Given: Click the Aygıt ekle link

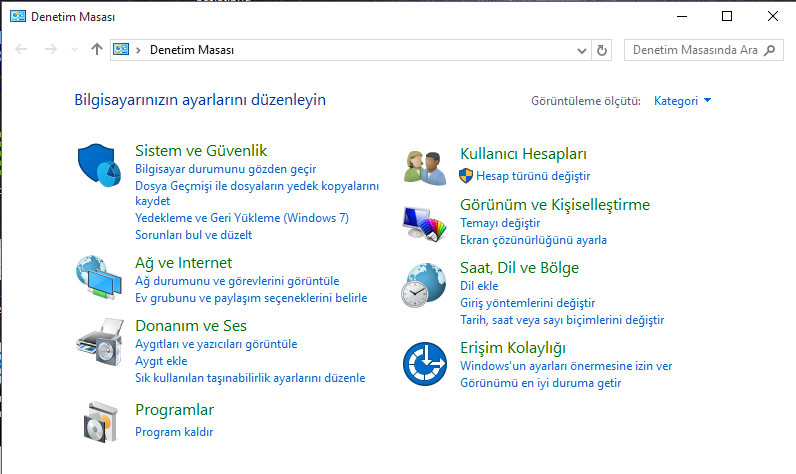Looking at the screenshot, I should point(161,361).
